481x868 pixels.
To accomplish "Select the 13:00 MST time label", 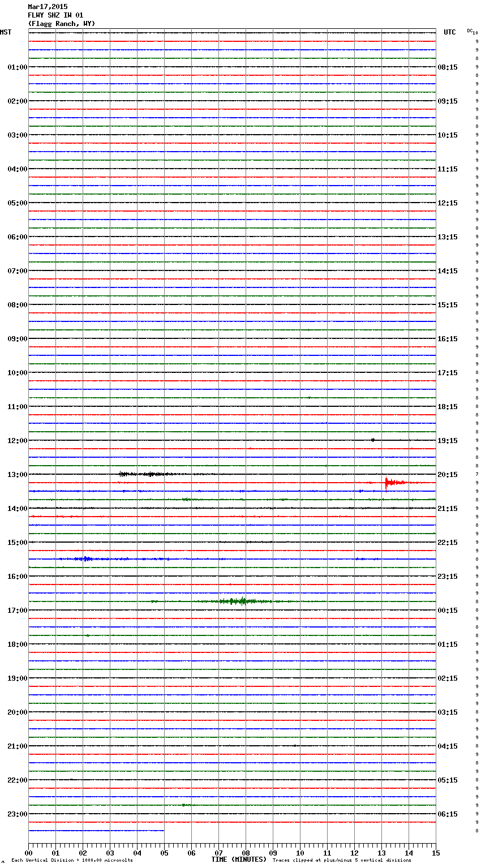I will coord(18,475).
